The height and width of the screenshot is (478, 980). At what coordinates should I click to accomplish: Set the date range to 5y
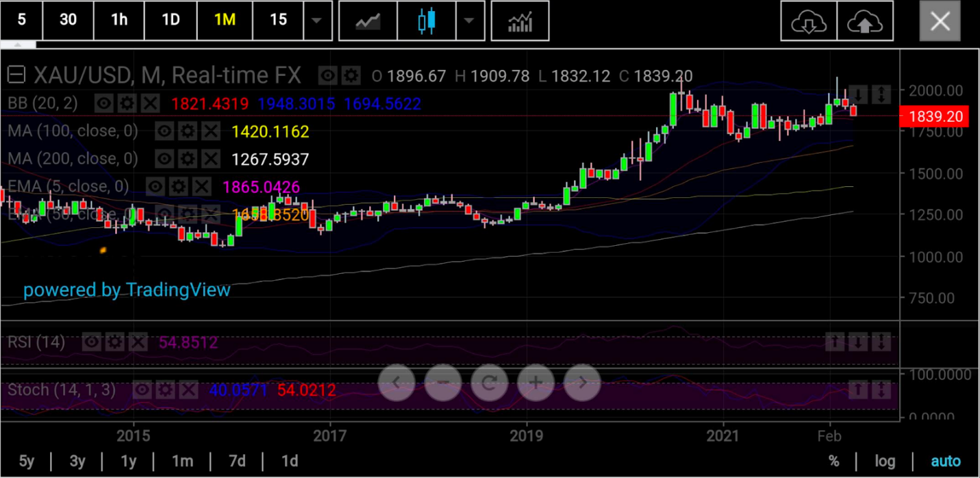tap(26, 461)
